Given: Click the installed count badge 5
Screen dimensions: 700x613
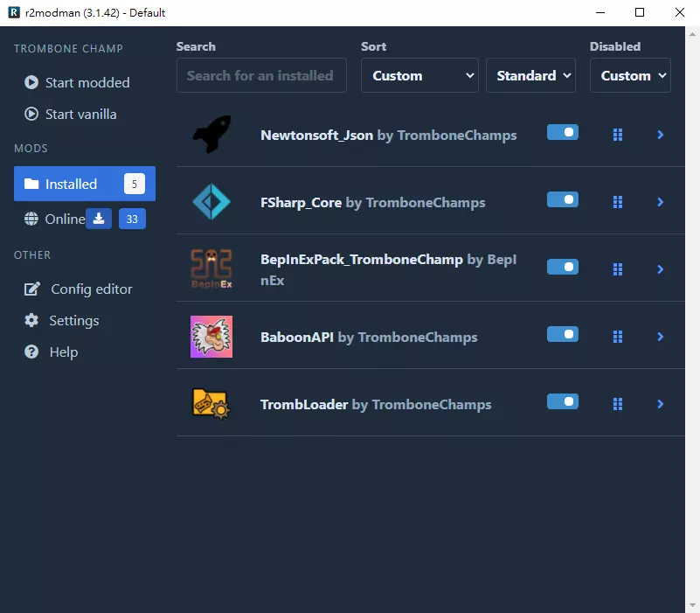Looking at the screenshot, I should pos(135,184).
